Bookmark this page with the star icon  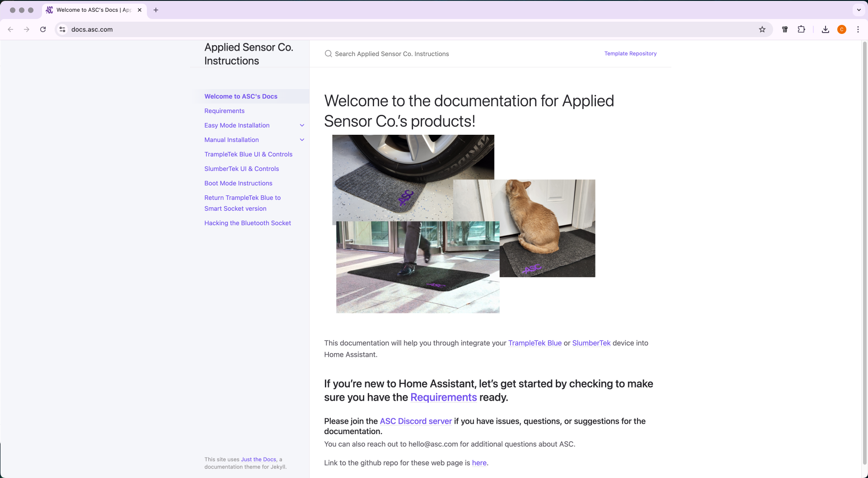(762, 29)
